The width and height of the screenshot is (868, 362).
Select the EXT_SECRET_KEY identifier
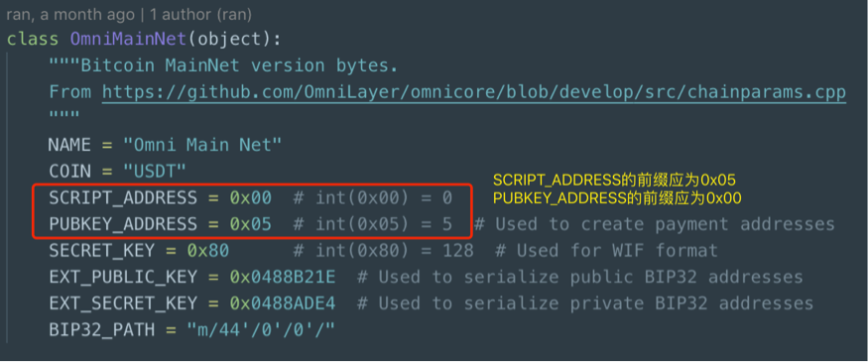(123, 303)
